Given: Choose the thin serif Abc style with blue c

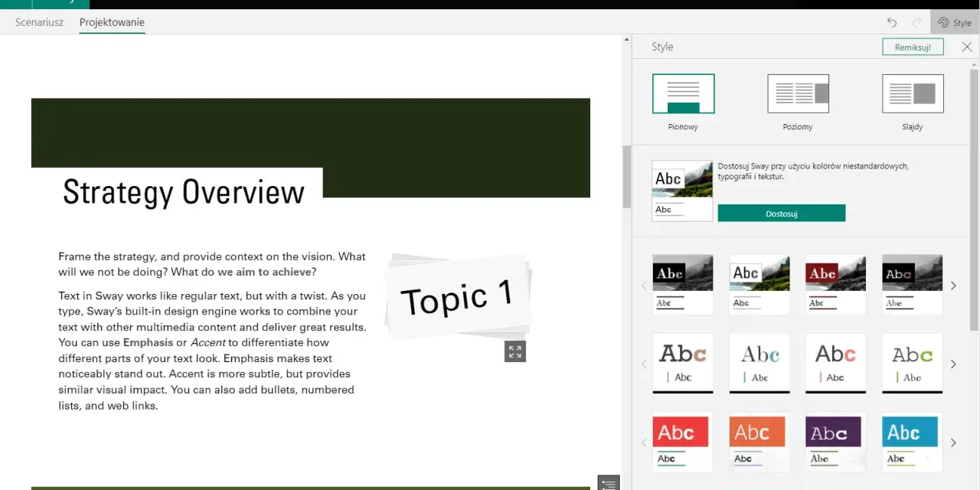Looking at the screenshot, I should [x=759, y=363].
